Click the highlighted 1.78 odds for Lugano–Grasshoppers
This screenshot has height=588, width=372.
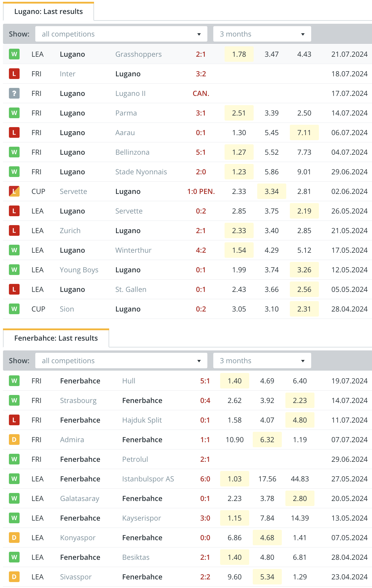click(239, 54)
